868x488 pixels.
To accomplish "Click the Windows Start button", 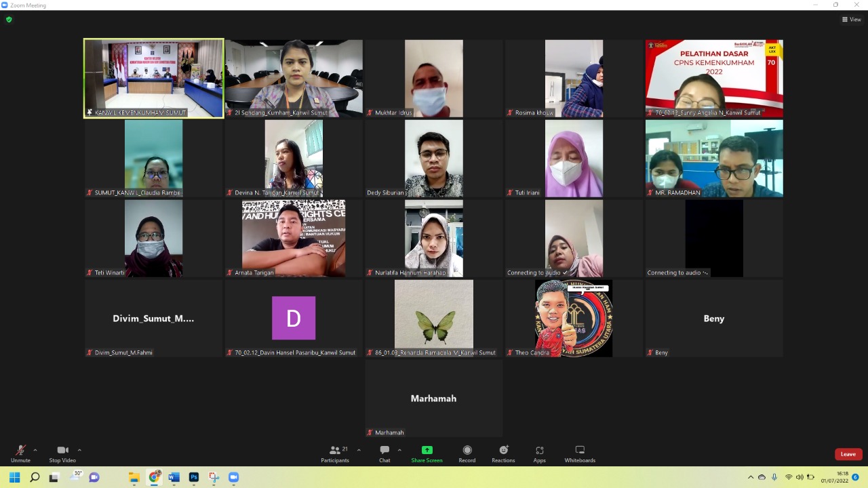I will [14, 477].
